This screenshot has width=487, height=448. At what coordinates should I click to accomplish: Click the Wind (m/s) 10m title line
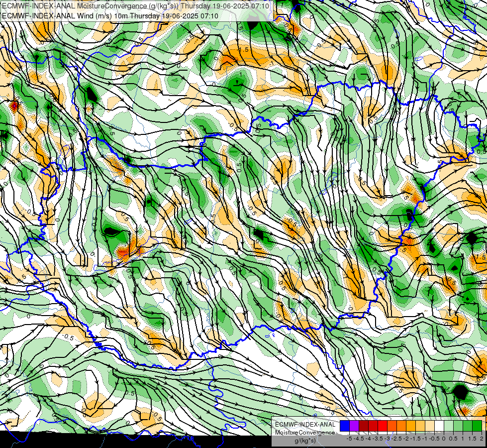tap(110, 16)
